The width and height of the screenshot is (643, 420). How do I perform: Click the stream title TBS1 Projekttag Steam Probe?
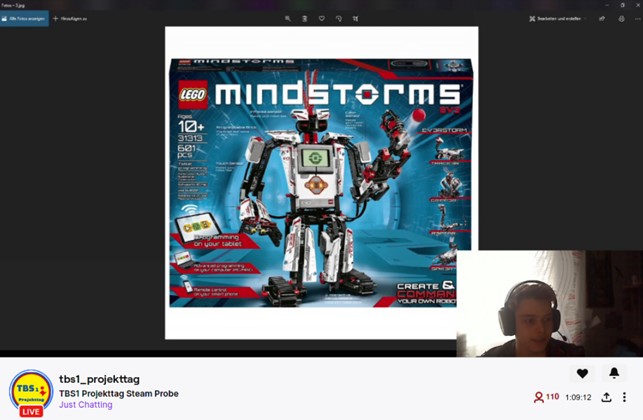click(119, 393)
